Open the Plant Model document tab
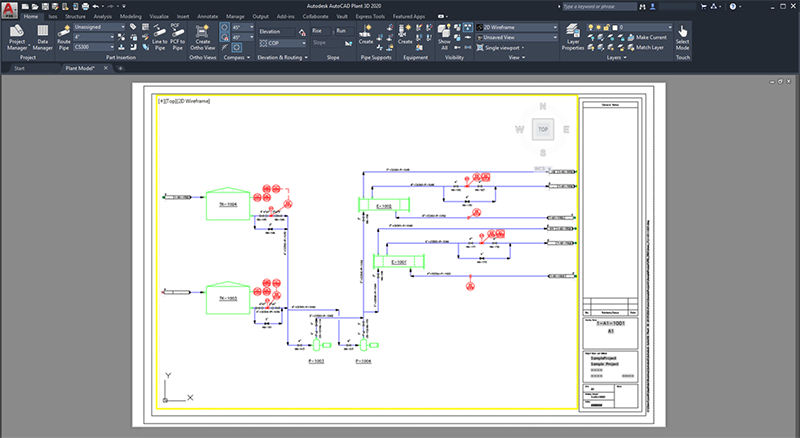Screen dimensions: 800x438 pyautogui.click(x=80, y=68)
